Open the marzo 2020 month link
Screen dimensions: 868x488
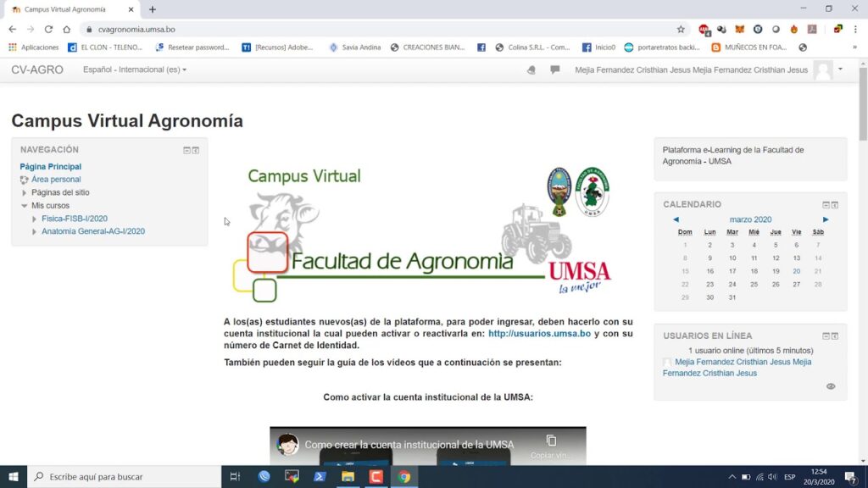750,219
